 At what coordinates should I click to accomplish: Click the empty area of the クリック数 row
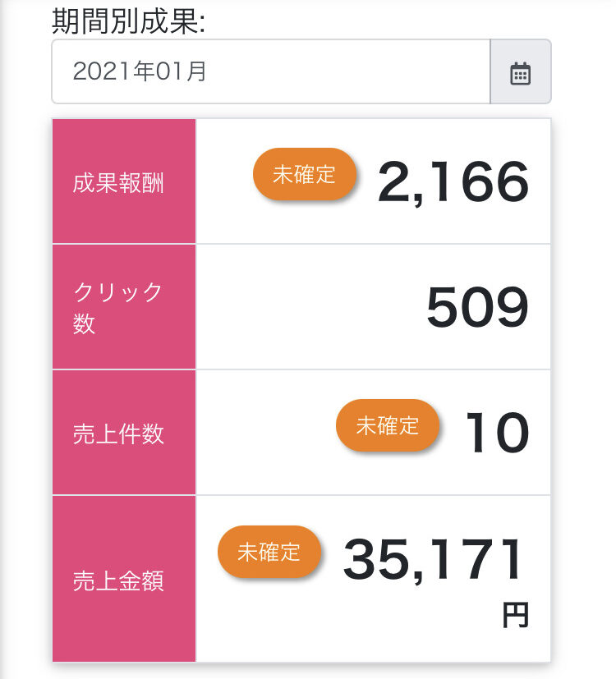tap(310, 307)
